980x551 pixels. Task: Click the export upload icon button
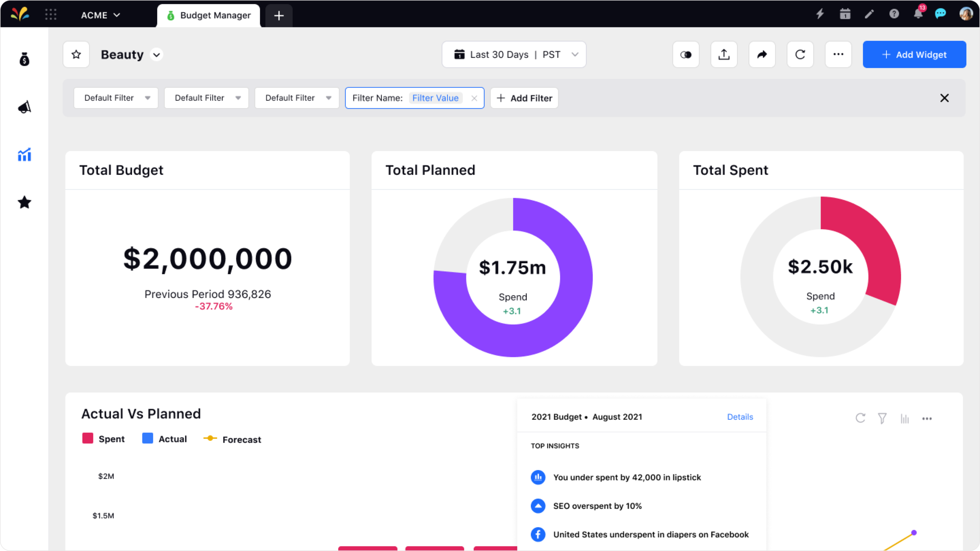click(724, 54)
